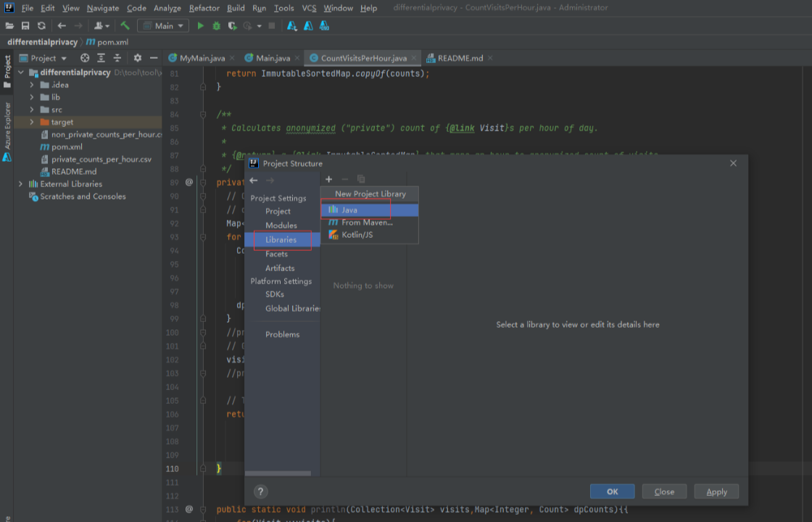Click the Save All toolbar icon
This screenshot has height=522, width=812.
[25, 26]
